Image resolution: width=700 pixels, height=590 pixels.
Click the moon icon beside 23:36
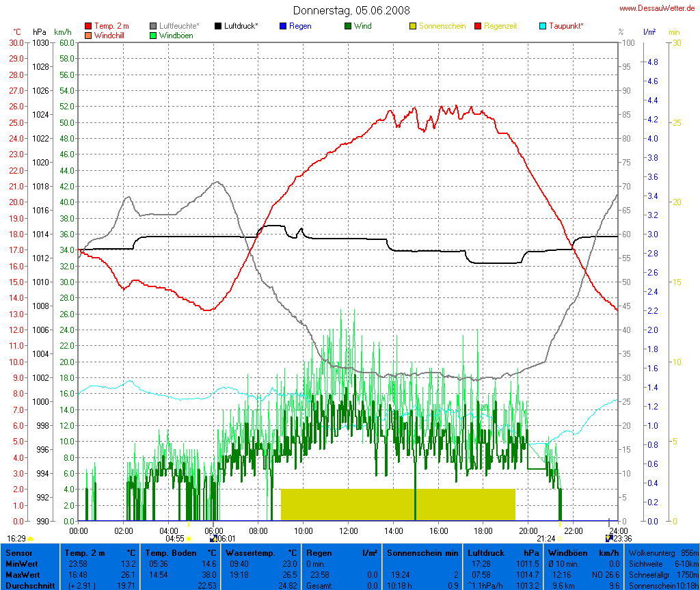(609, 539)
